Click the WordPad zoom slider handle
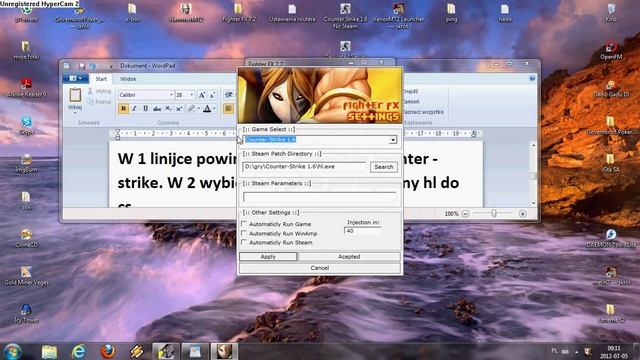The height and width of the screenshot is (360, 640). [494, 213]
